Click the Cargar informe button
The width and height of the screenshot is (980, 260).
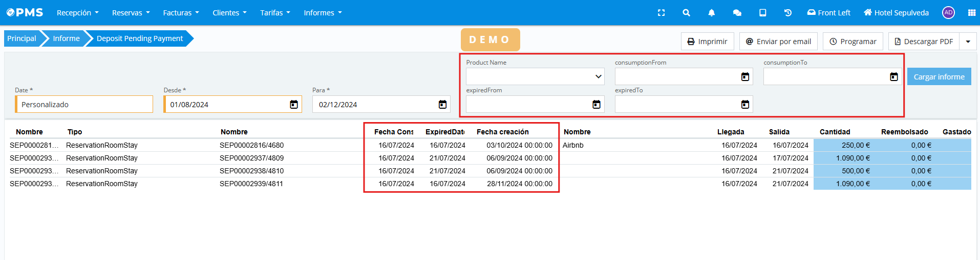coord(939,77)
